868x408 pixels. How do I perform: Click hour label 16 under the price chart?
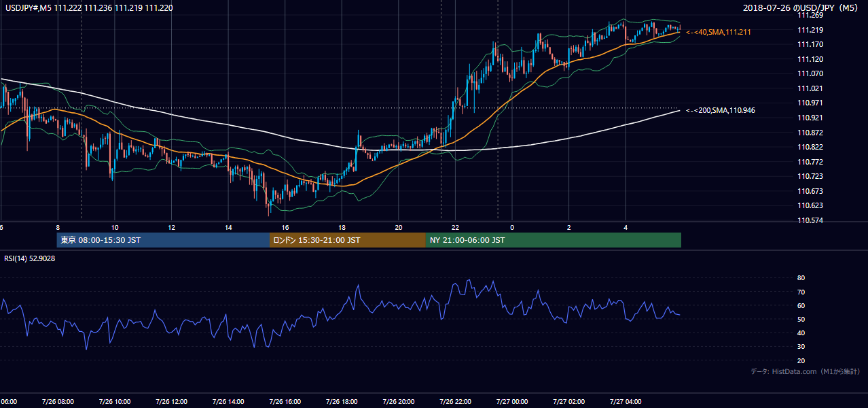point(285,227)
